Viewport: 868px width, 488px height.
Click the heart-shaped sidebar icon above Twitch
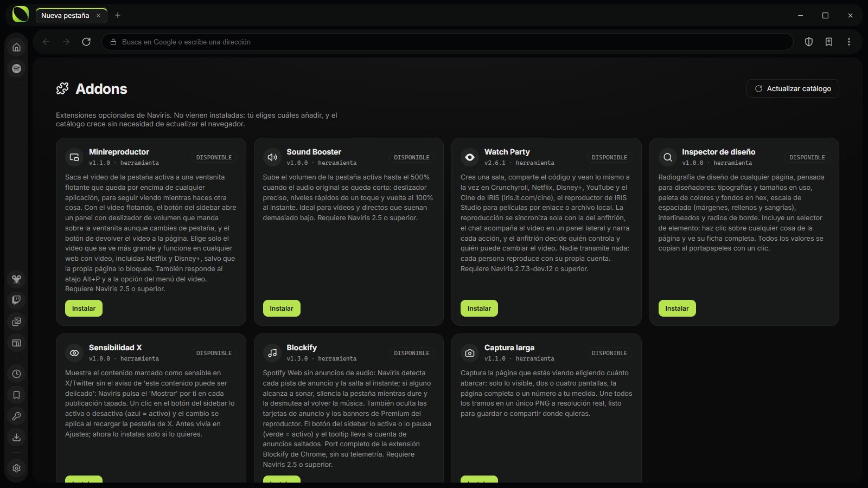[16, 279]
